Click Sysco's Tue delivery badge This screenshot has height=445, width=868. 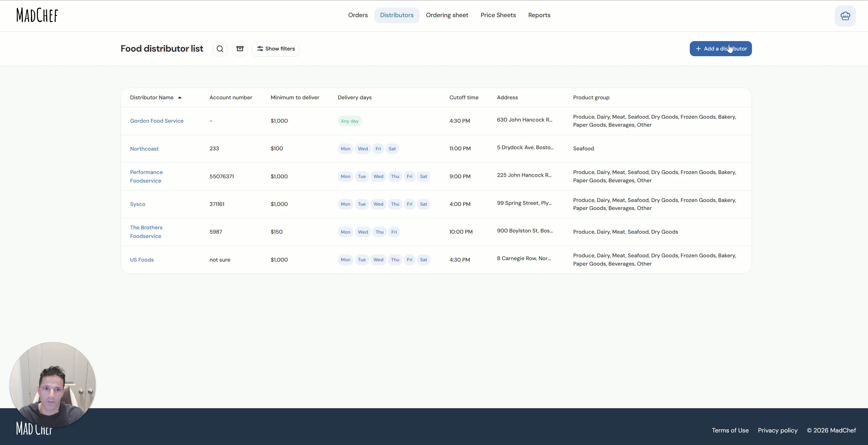pyautogui.click(x=362, y=204)
